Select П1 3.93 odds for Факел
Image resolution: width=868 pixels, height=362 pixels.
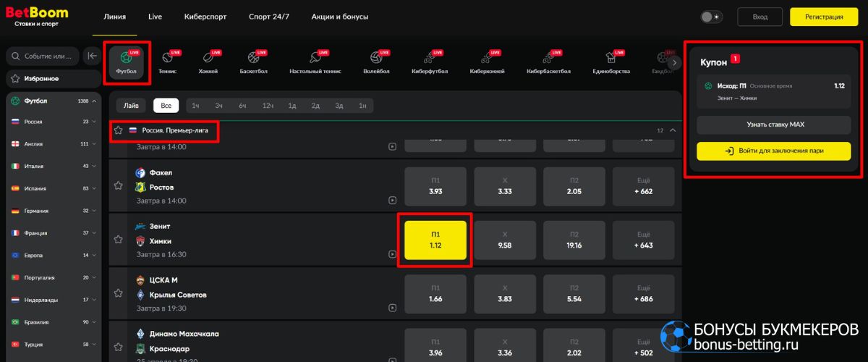click(x=435, y=186)
